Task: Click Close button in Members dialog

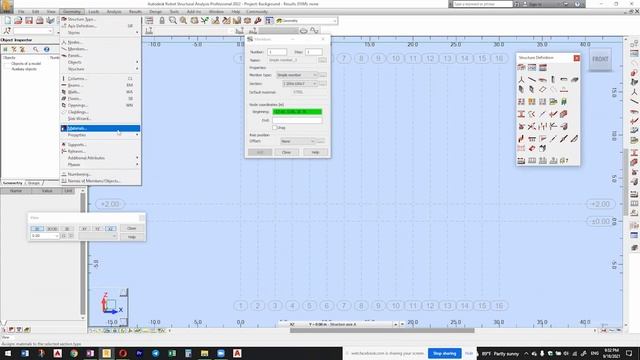Action: click(x=286, y=152)
